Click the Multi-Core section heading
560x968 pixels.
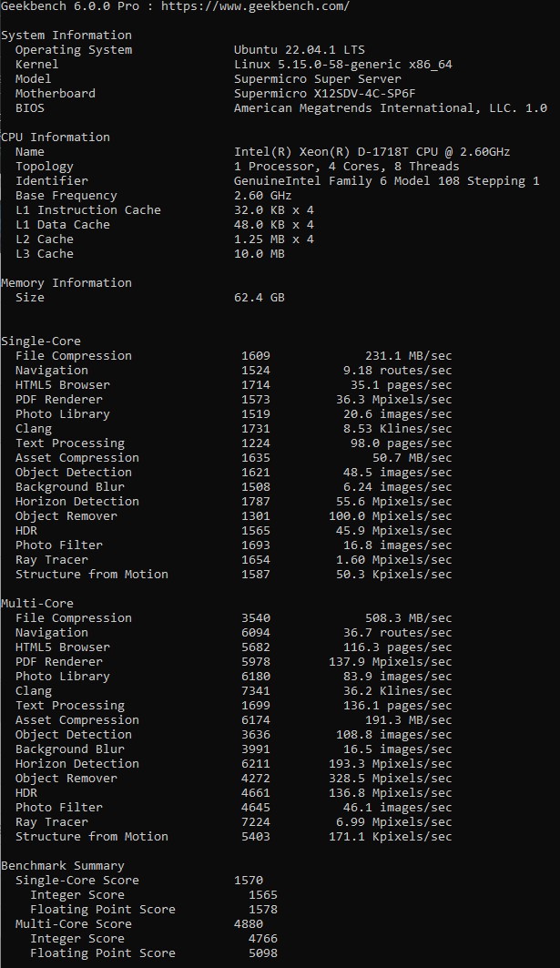(x=37, y=604)
